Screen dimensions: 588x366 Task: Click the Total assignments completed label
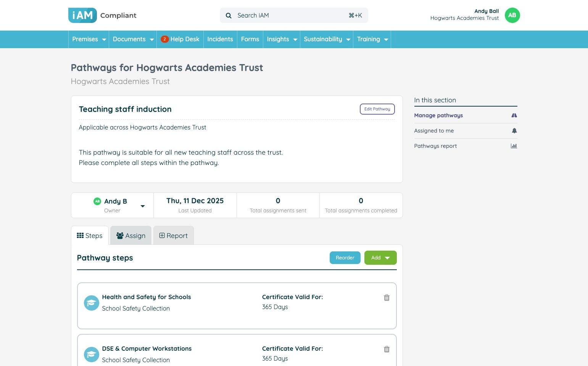(x=361, y=211)
